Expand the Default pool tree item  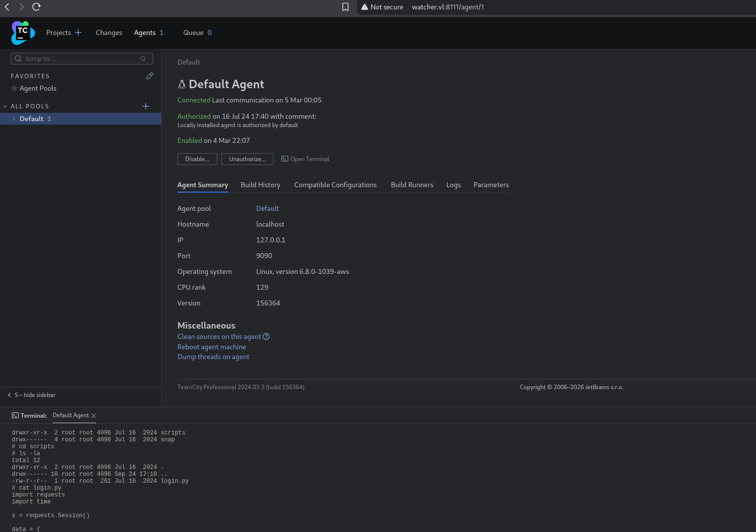point(14,119)
